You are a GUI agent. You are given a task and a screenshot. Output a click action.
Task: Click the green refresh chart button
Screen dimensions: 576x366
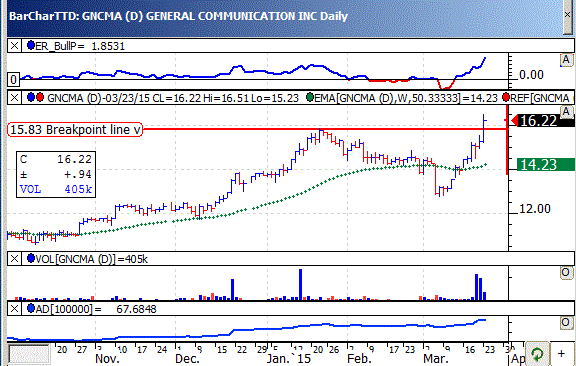pyautogui.click(x=537, y=354)
